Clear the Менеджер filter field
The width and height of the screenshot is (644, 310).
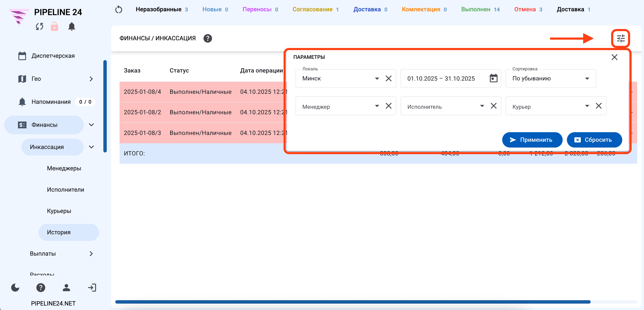tap(388, 106)
